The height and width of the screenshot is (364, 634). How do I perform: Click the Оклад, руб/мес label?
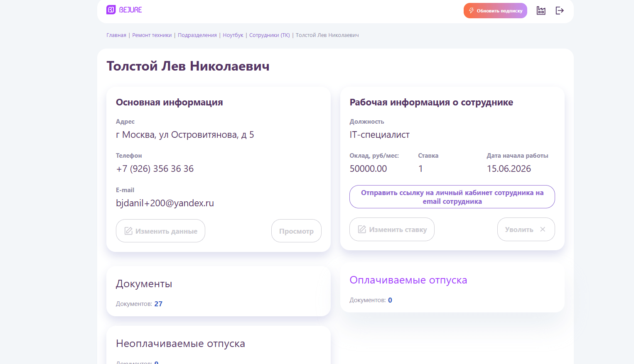pos(374,156)
